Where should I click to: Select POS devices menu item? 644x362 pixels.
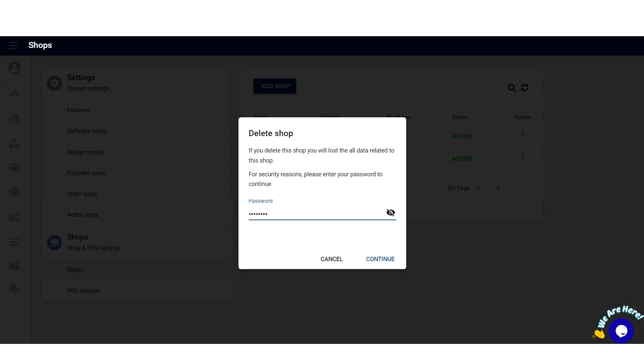pos(83,291)
